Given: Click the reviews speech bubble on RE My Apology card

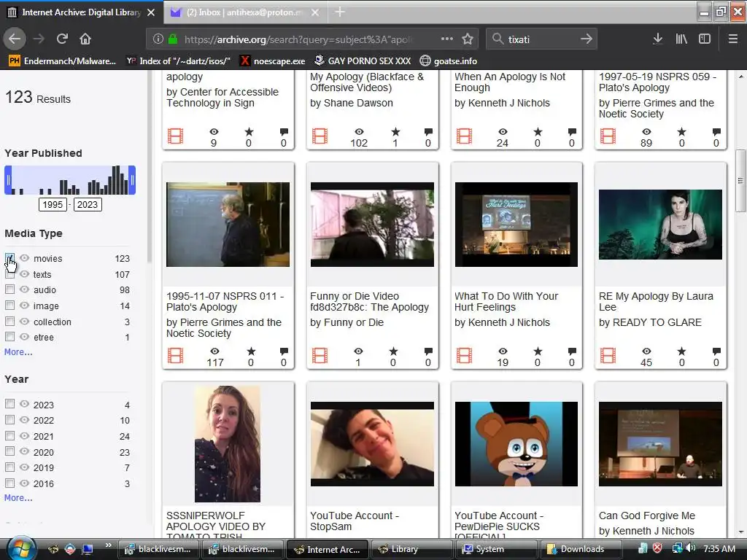Looking at the screenshot, I should click(x=716, y=351).
